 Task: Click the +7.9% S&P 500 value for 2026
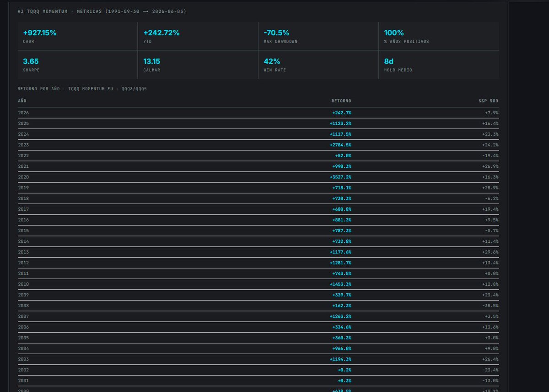pyautogui.click(x=492, y=113)
